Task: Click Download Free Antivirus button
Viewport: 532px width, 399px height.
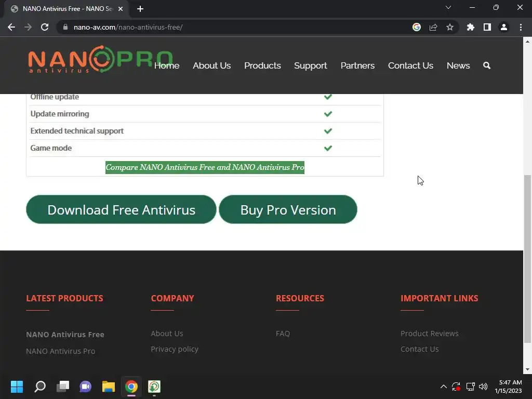Action: 121,209
